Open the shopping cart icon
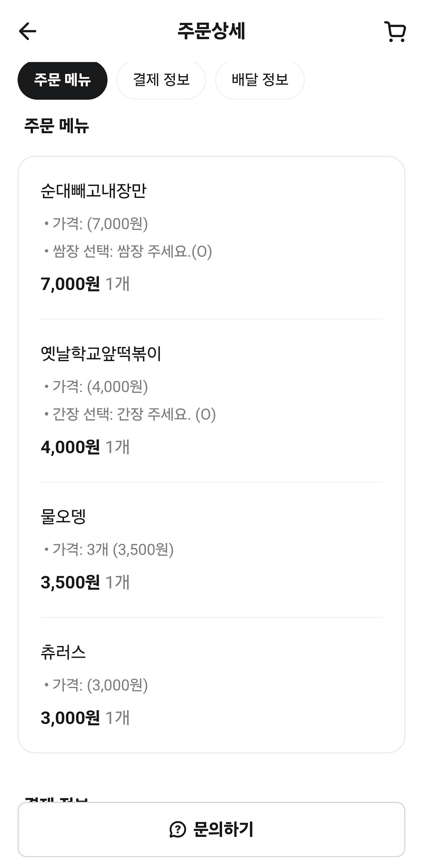The image size is (423, 868). tap(395, 32)
